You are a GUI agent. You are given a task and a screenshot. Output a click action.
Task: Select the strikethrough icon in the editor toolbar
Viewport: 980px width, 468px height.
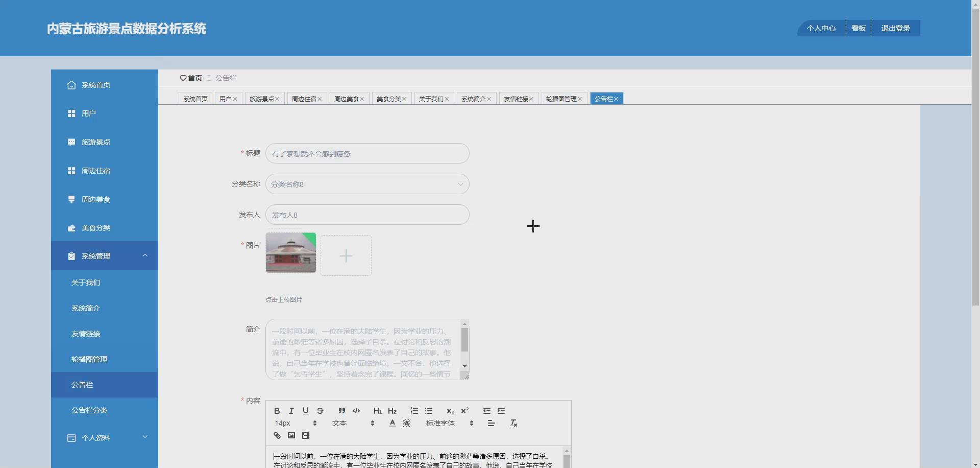[320, 411]
